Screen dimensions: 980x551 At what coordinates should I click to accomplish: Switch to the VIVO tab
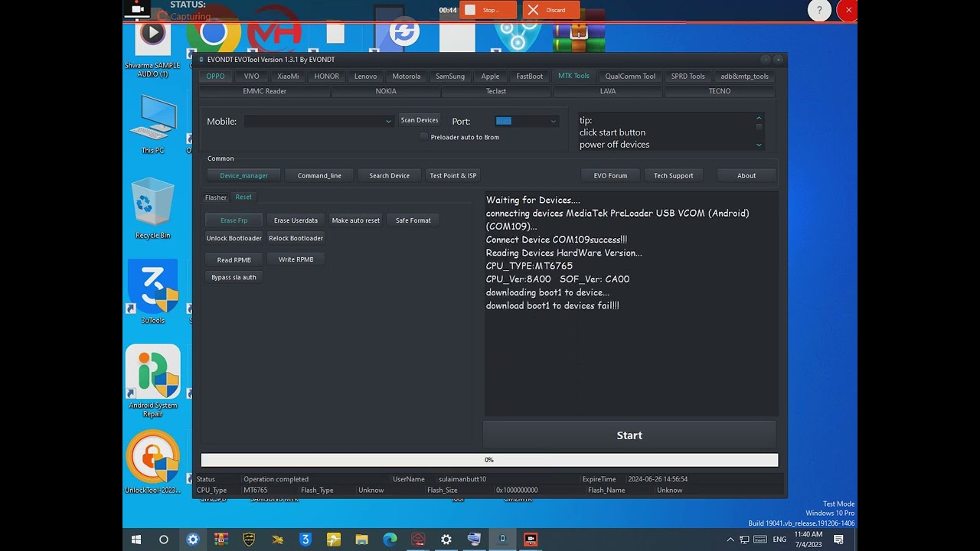pyautogui.click(x=252, y=76)
